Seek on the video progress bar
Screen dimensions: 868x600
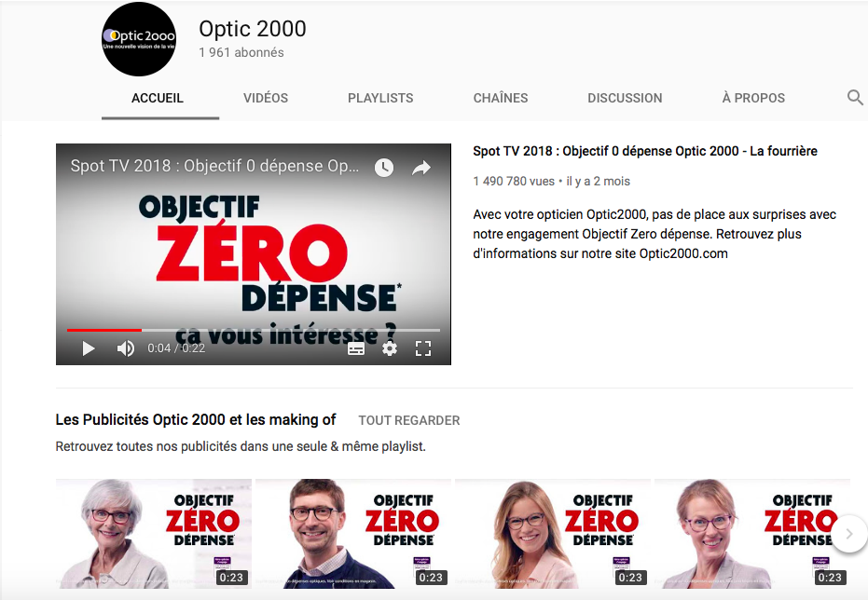click(254, 330)
